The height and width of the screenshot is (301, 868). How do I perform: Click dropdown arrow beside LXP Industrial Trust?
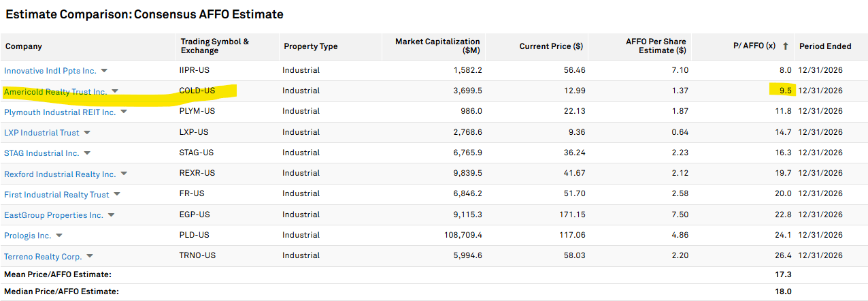pyautogui.click(x=87, y=133)
